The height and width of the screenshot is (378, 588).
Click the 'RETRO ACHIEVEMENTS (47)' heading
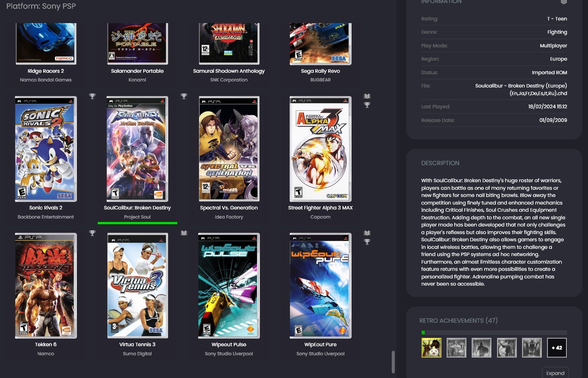[458, 321]
